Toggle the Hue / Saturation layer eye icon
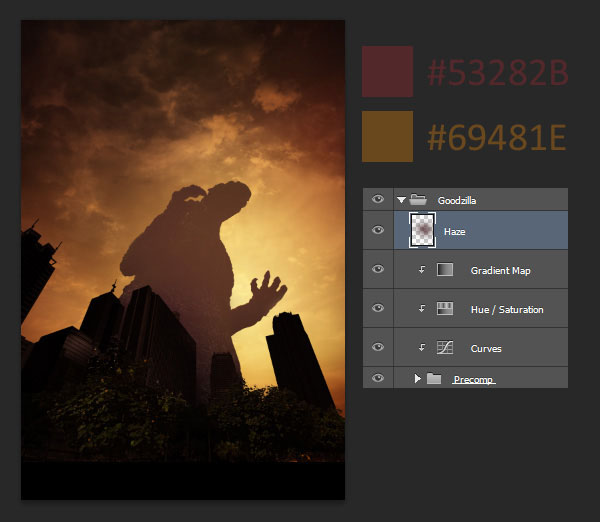 point(378,308)
